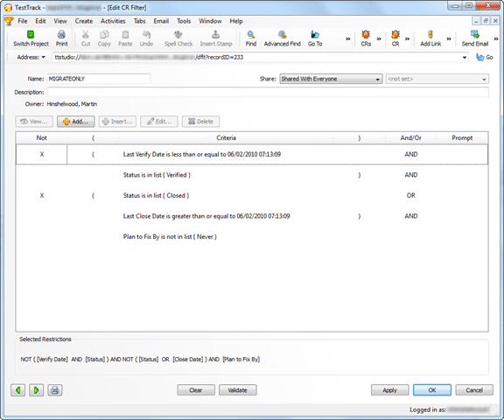Toggle the Not X on Last Verify Date row
Viewport: 504px width, 420px height.
click(x=42, y=155)
